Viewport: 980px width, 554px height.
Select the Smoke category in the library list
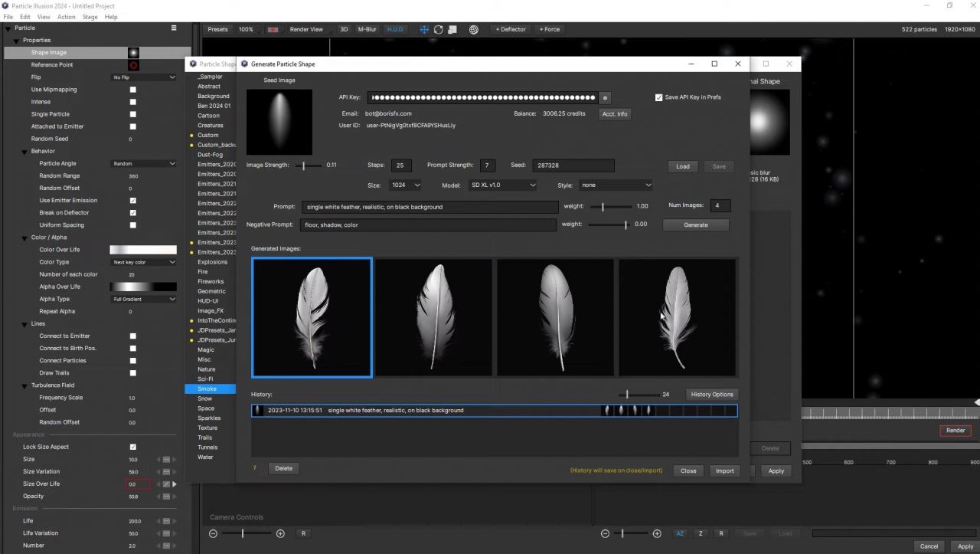pyautogui.click(x=207, y=388)
